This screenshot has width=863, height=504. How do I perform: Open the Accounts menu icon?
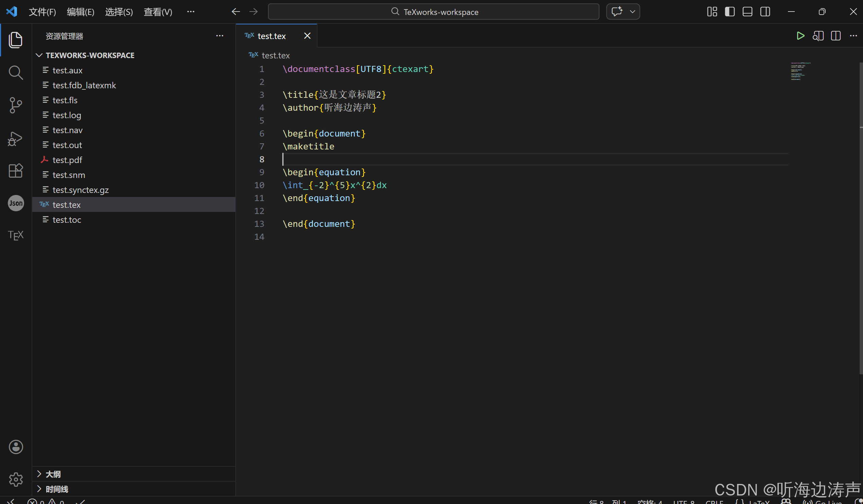pyautogui.click(x=16, y=447)
